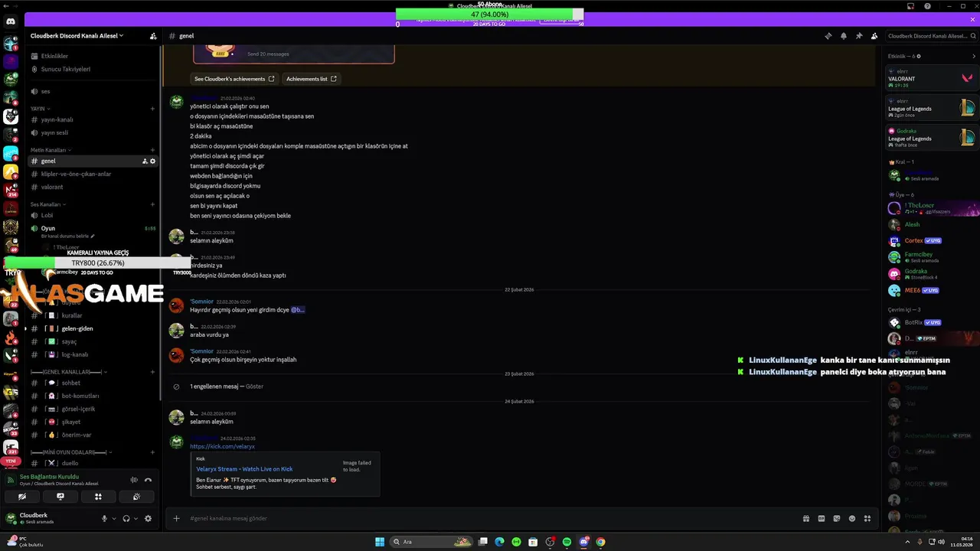
Task: Open the Windows Start button
Action: [x=379, y=542]
